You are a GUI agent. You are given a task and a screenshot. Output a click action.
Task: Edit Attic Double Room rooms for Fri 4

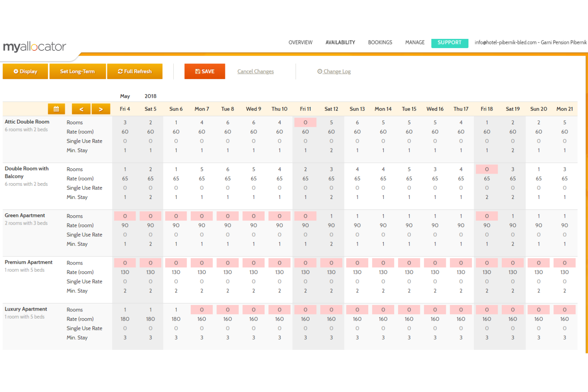tap(125, 122)
